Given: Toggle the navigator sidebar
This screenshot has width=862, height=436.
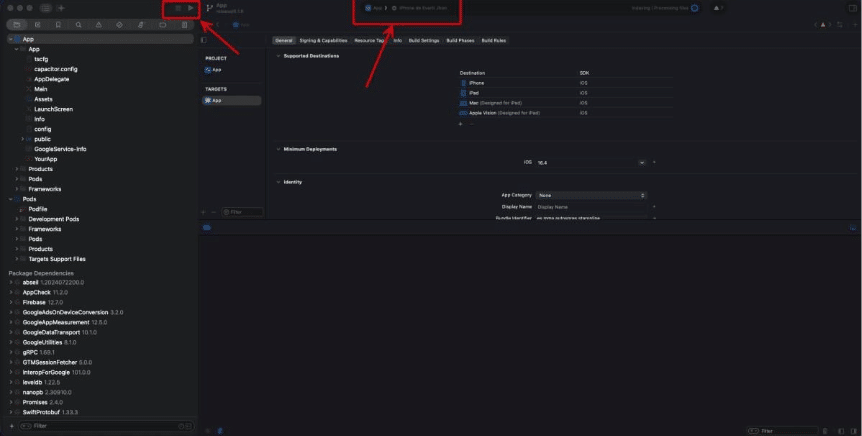Looking at the screenshot, I should coord(46,8).
